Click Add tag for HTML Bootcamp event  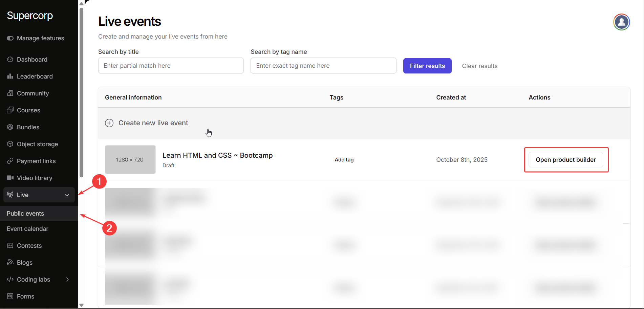click(x=344, y=160)
